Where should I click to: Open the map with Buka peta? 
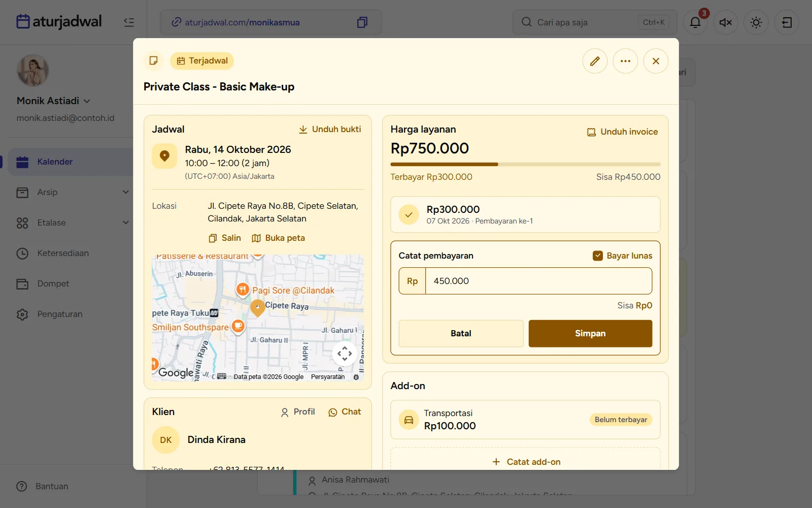coord(279,238)
